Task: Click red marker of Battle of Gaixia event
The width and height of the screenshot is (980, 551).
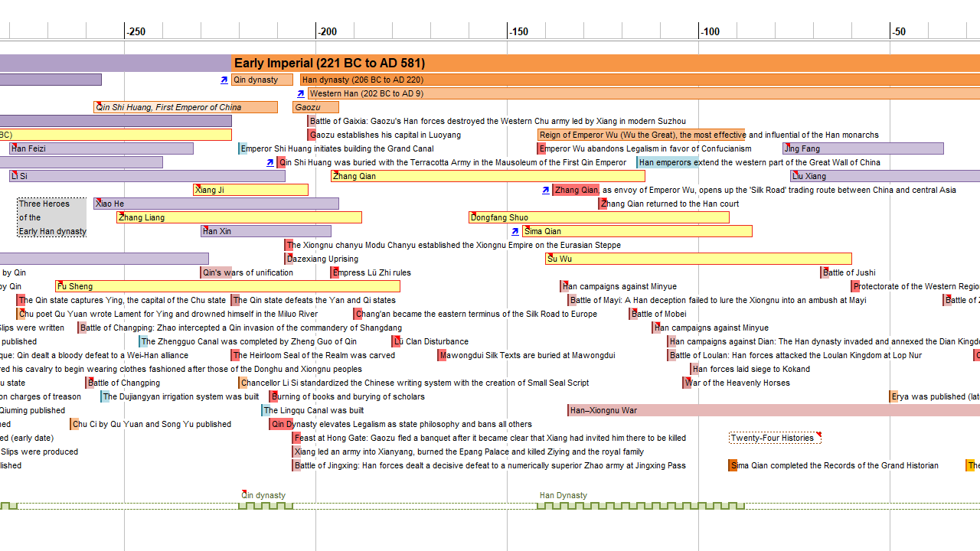Action: click(x=311, y=121)
